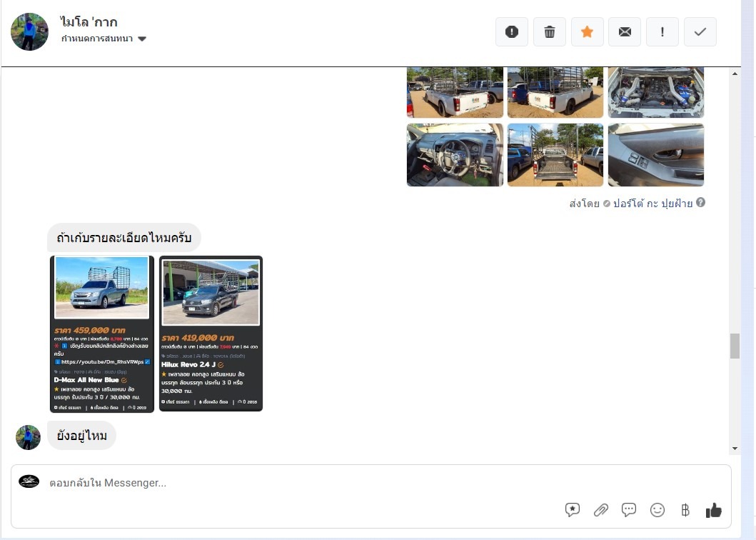The image size is (756, 540).
Task: Delete conversation using trash icon
Action: [x=550, y=32]
